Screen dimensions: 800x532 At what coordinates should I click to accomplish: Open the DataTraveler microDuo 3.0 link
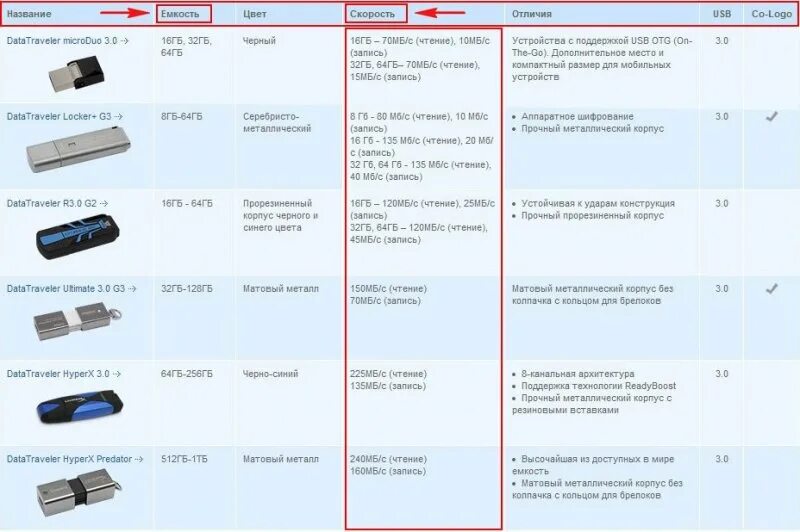(67, 41)
